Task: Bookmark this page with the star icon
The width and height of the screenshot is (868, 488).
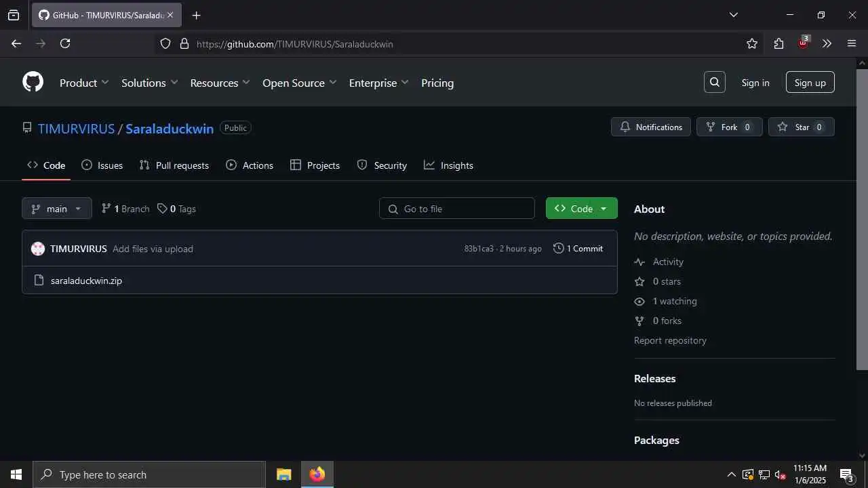Action: point(752,43)
